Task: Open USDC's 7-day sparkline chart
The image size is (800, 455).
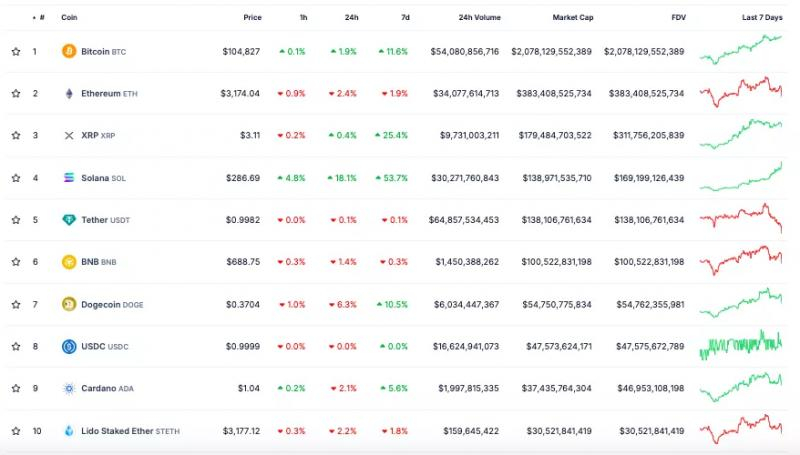Action: (x=741, y=345)
